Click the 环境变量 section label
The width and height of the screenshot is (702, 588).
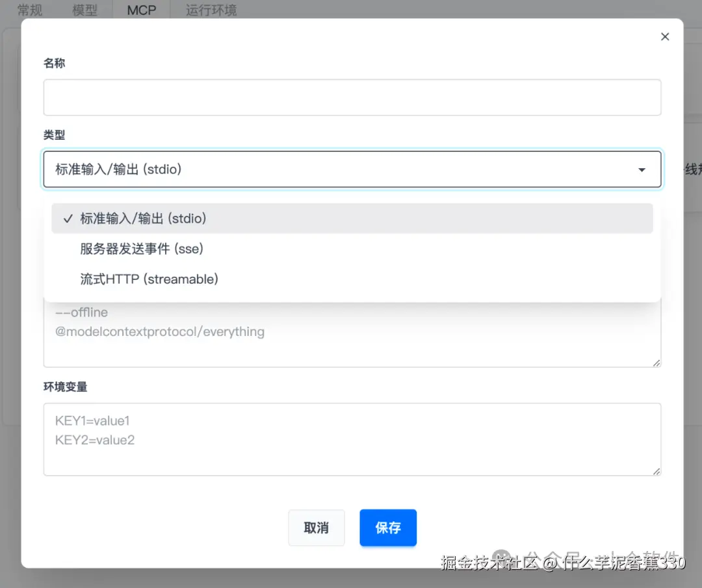coord(65,387)
